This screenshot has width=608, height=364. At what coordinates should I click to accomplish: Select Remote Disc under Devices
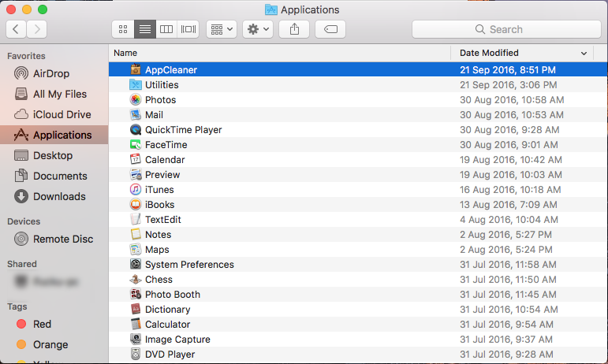tap(54, 239)
